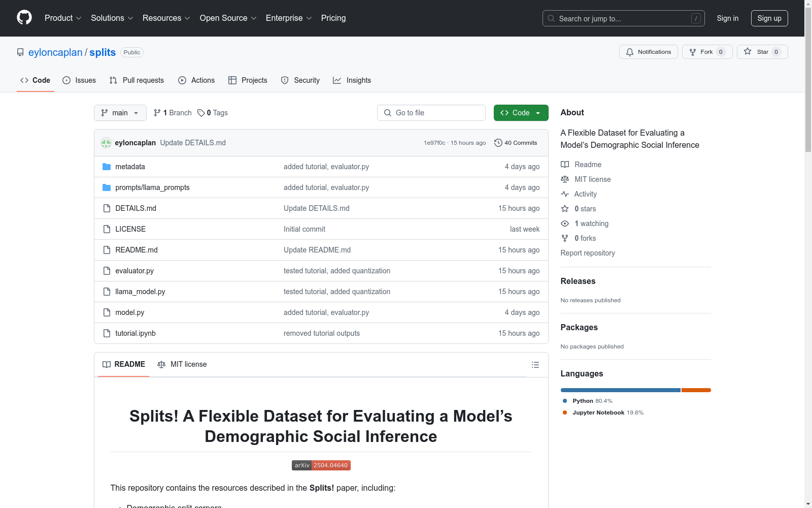Click the Jupyter Notebook language bar segment
The image size is (812, 508).
(x=696, y=390)
